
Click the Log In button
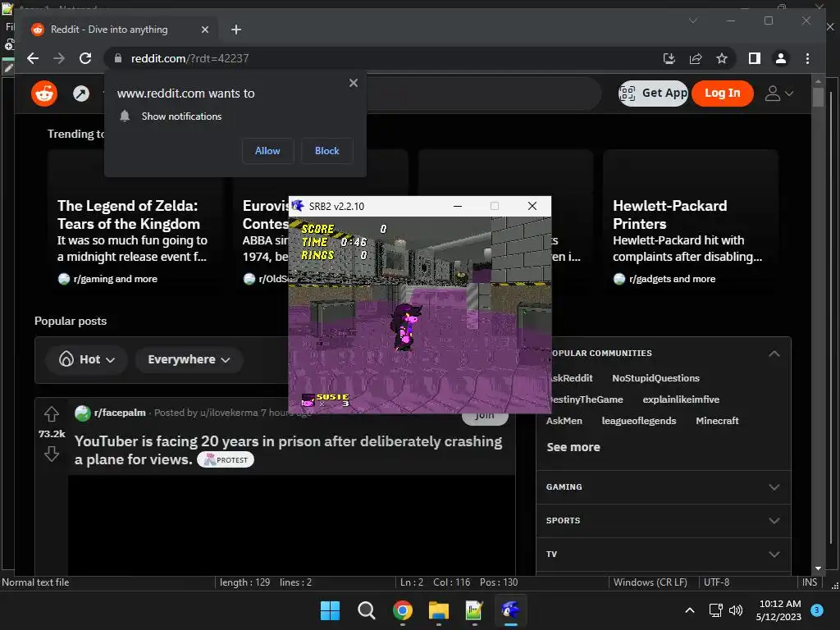tap(722, 94)
